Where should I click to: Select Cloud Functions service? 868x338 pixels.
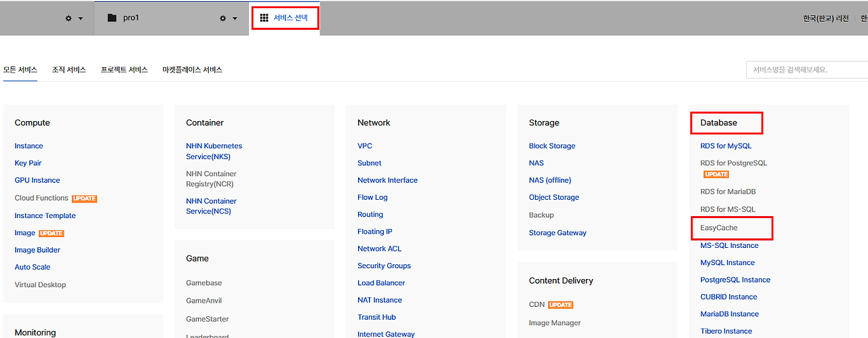41,198
